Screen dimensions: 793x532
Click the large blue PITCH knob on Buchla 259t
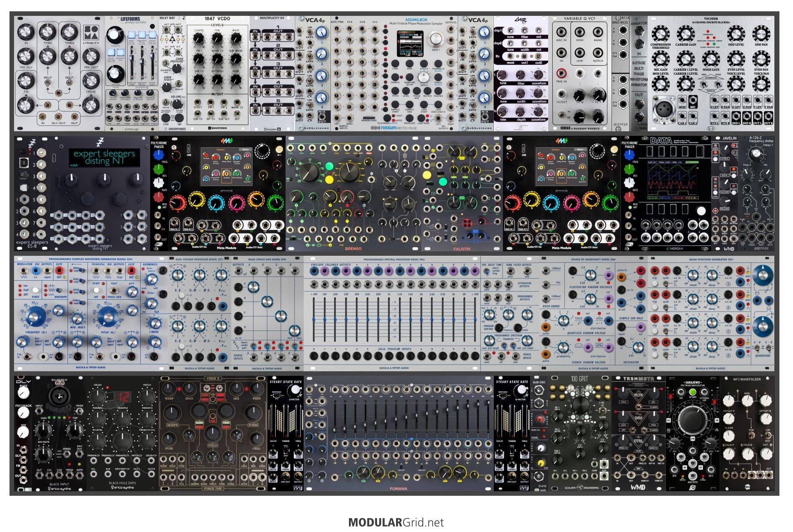pos(107,316)
